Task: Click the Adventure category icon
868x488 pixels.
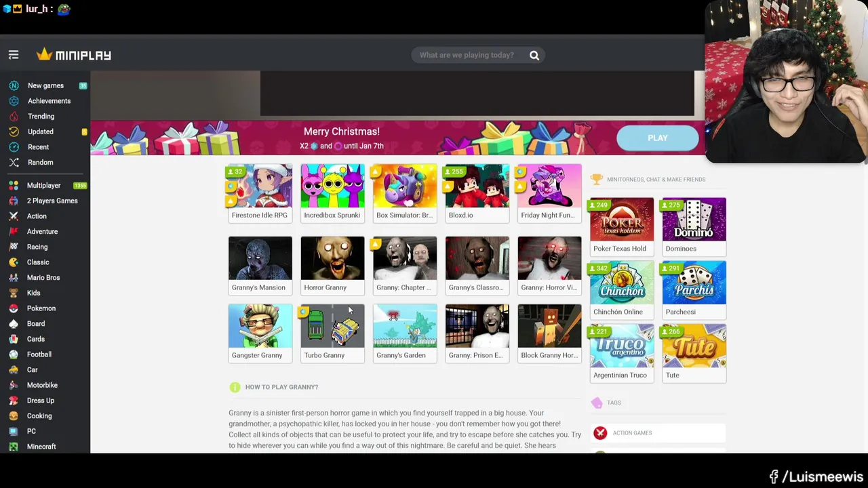Action: tap(14, 232)
